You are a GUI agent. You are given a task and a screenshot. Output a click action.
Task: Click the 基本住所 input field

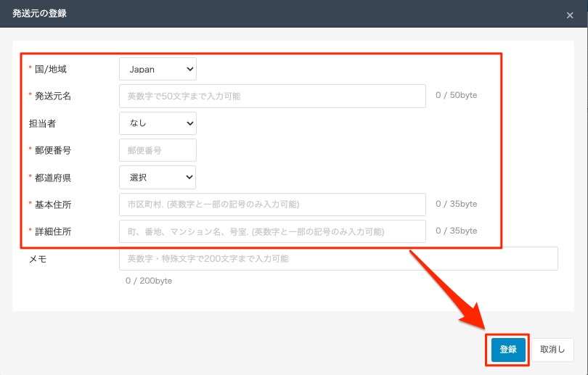(x=272, y=205)
